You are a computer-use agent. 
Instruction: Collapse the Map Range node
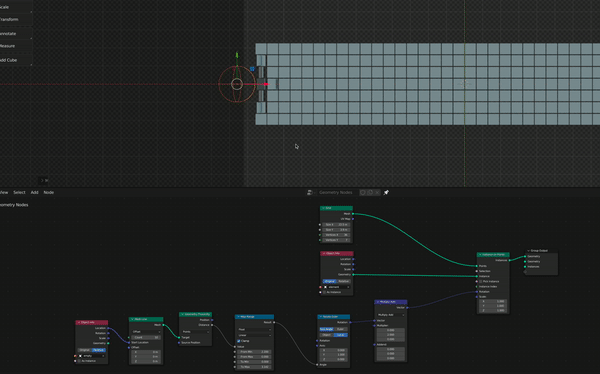(x=238, y=317)
